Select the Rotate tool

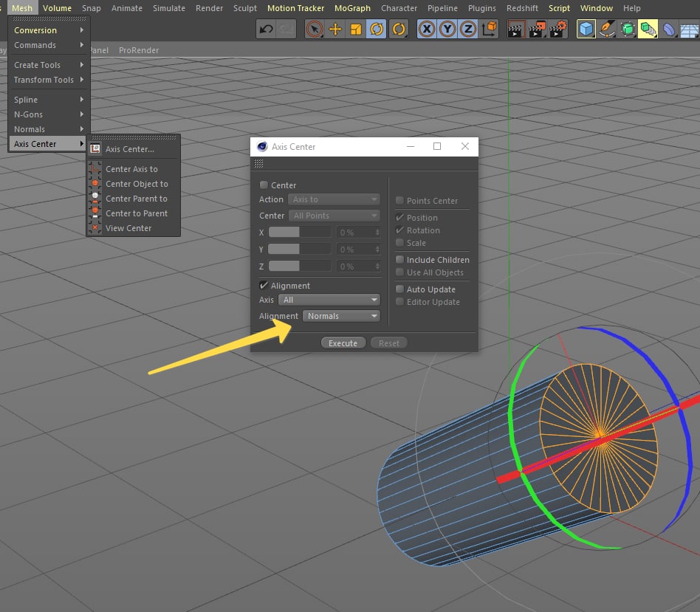[377, 30]
